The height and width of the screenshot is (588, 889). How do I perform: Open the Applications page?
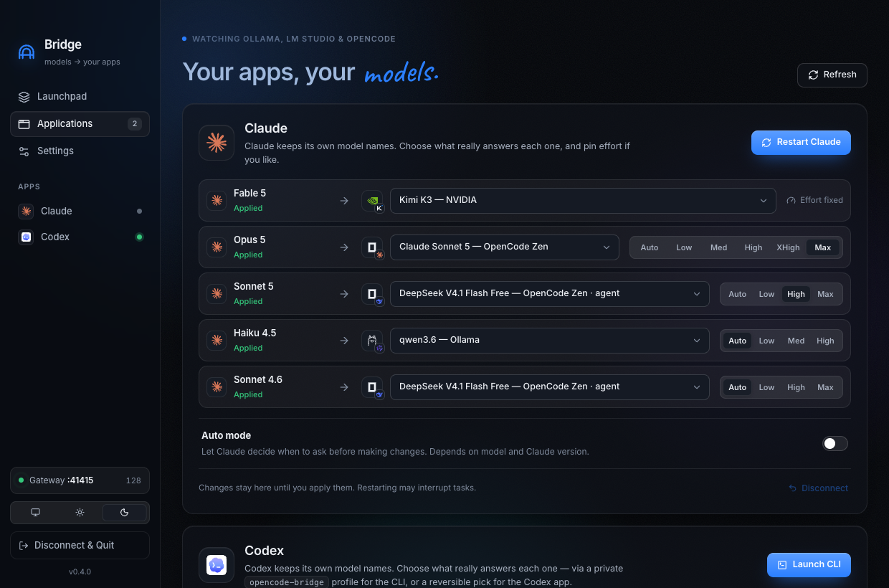tap(80, 123)
